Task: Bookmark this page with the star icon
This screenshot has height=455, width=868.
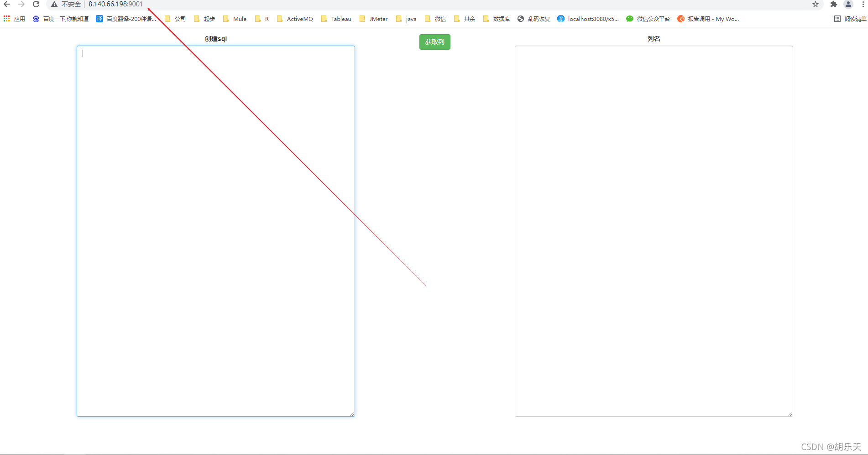Action: click(816, 4)
